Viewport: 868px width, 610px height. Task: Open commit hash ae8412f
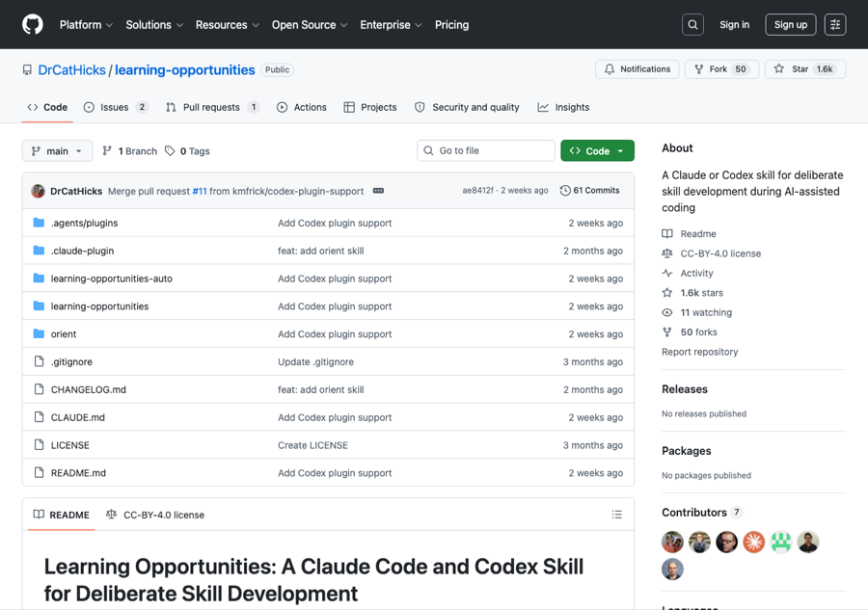(477, 190)
